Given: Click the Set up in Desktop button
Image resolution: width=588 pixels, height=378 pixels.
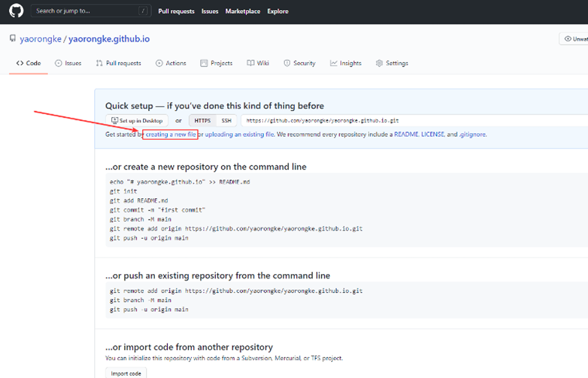Looking at the screenshot, I should pyautogui.click(x=137, y=121).
